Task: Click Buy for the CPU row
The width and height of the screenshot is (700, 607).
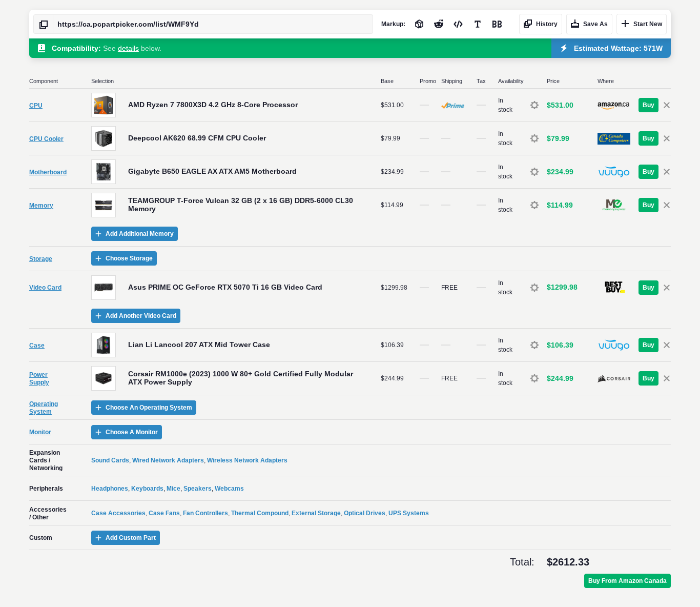Action: 648,105
